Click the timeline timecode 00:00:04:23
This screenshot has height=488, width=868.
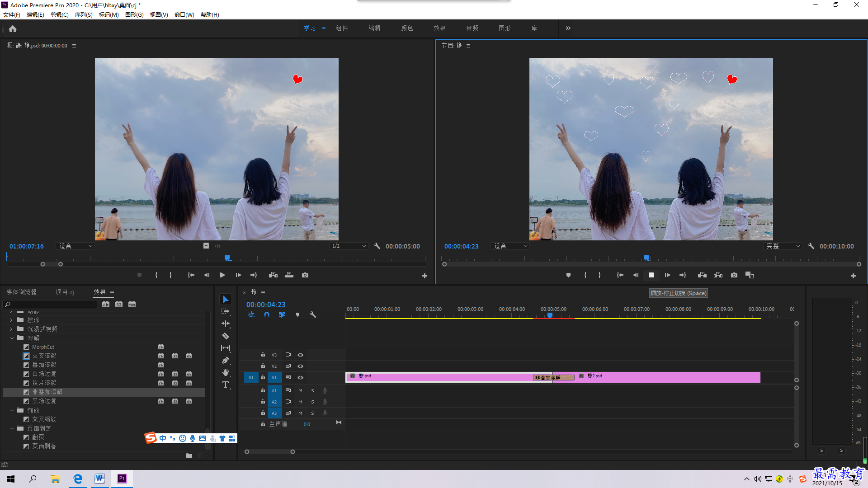(x=266, y=305)
